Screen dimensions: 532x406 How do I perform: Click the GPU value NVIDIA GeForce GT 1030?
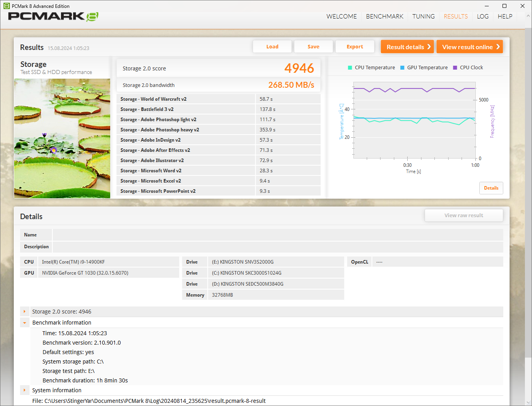tap(109, 273)
